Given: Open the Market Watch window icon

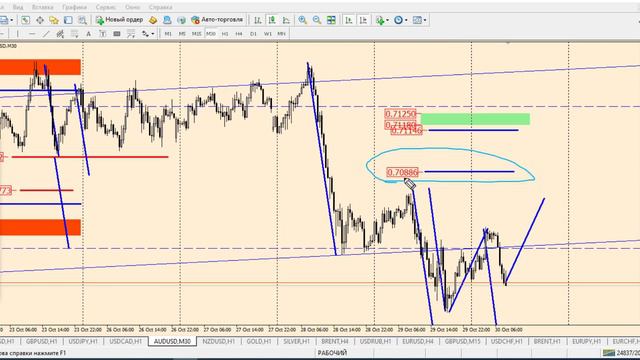Looking at the screenshot, I should click(x=26, y=20).
